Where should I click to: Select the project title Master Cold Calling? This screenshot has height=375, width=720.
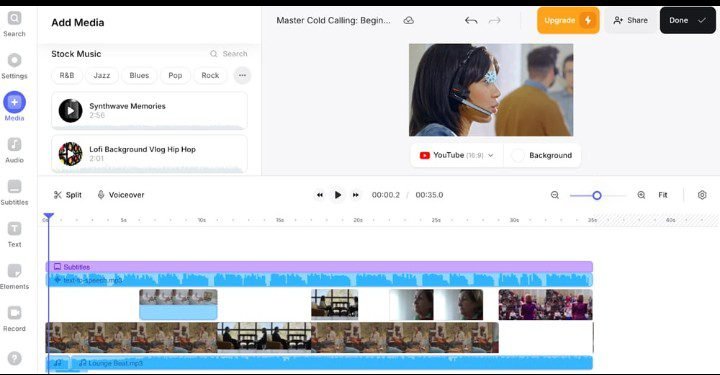333,20
